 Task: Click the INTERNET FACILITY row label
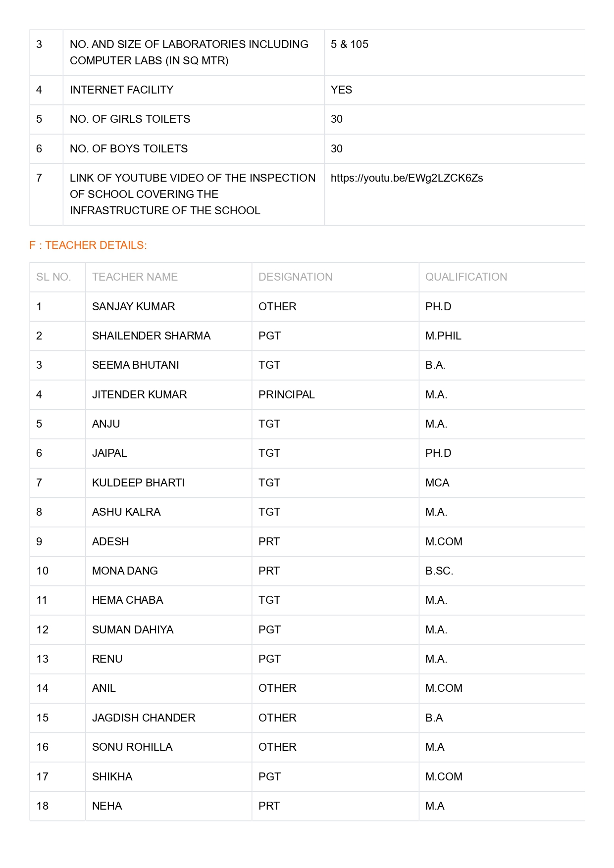pyautogui.click(x=121, y=90)
